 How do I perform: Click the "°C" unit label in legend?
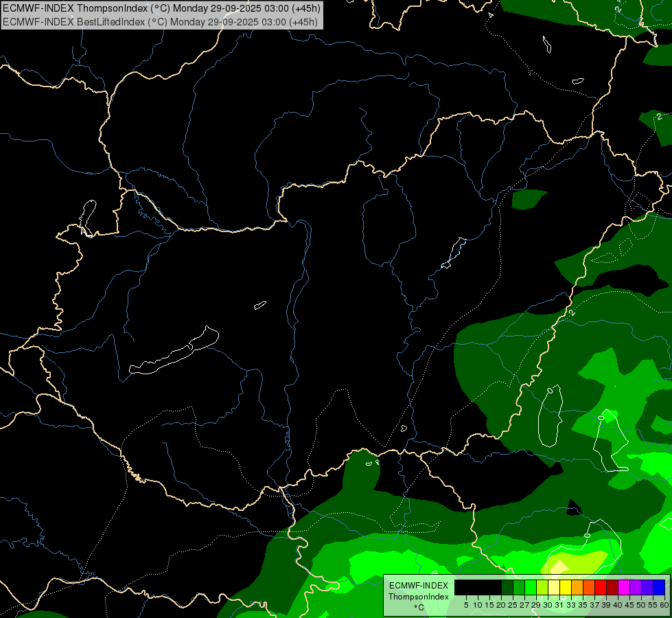pyautogui.click(x=419, y=608)
